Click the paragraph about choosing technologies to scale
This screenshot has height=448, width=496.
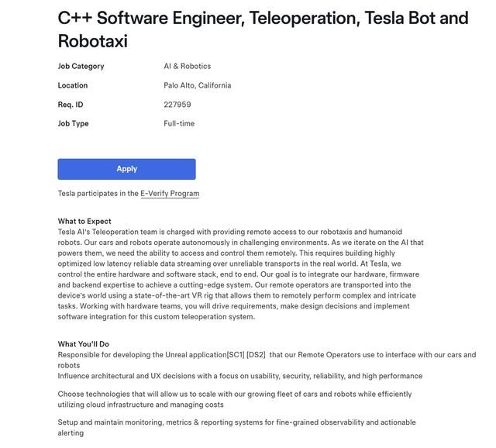(x=235, y=399)
